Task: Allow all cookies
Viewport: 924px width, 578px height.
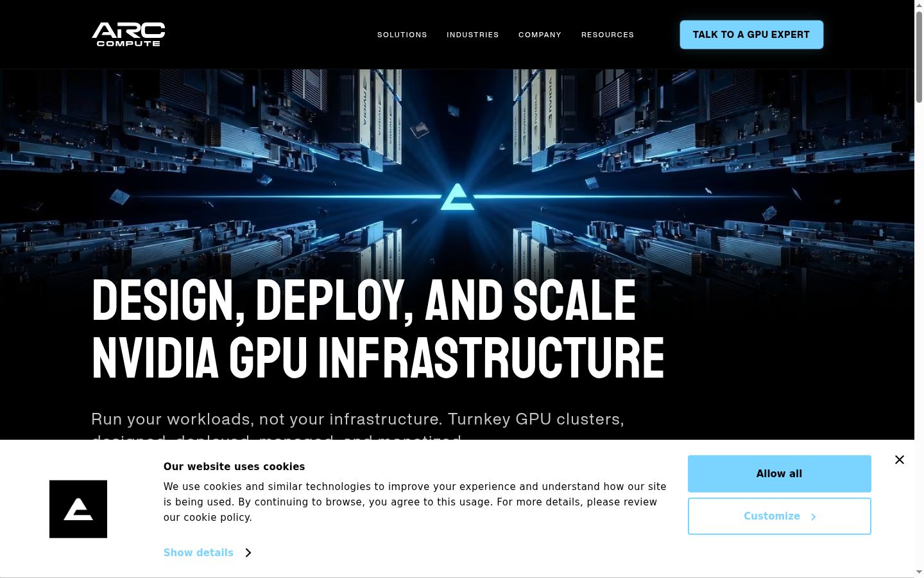Action: tap(780, 474)
